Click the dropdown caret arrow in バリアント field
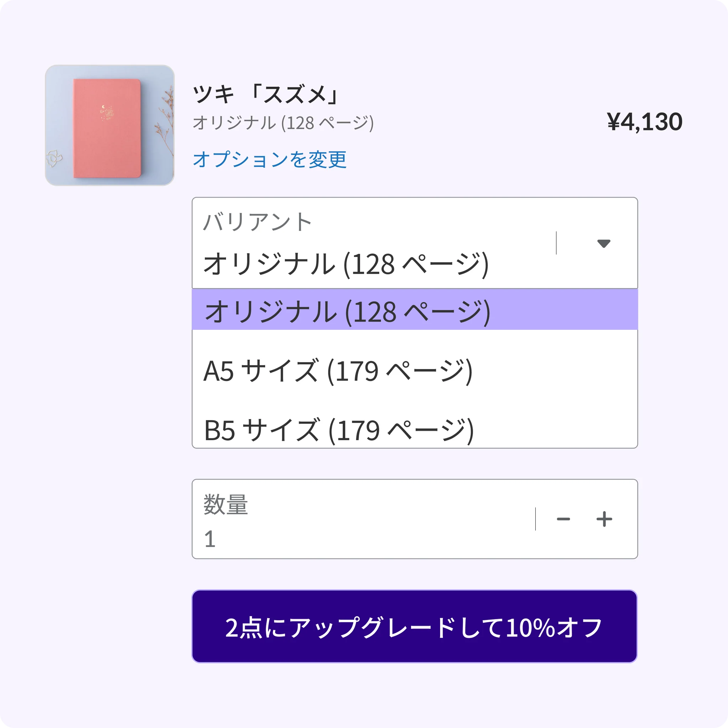 tap(604, 244)
